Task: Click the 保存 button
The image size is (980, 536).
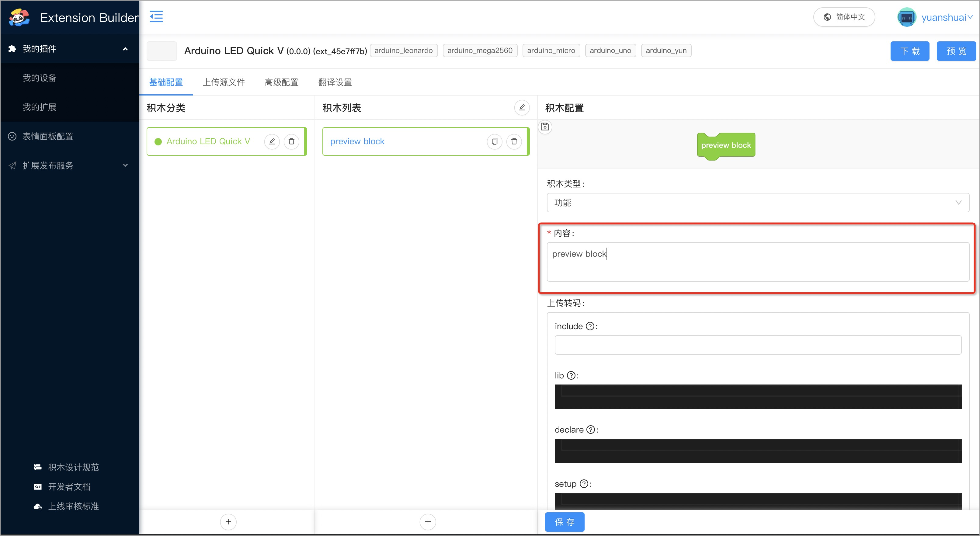Action: (564, 522)
